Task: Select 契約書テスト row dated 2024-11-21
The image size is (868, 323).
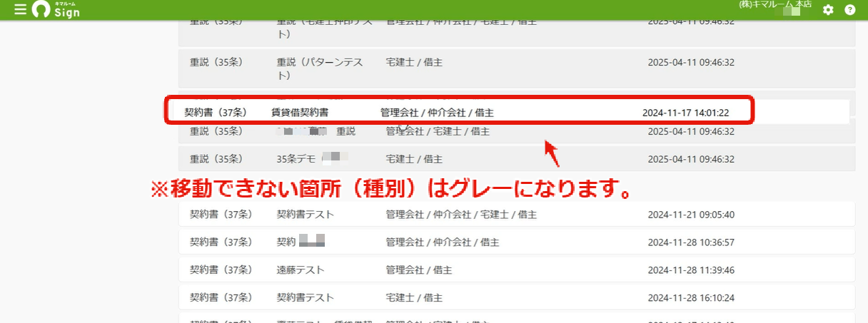Action: coord(517,214)
